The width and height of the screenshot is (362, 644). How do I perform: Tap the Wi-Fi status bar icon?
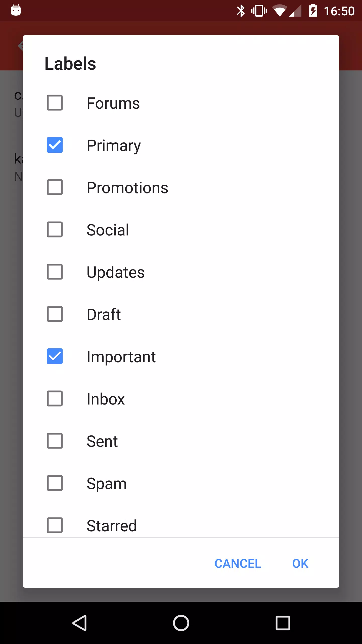280,11
